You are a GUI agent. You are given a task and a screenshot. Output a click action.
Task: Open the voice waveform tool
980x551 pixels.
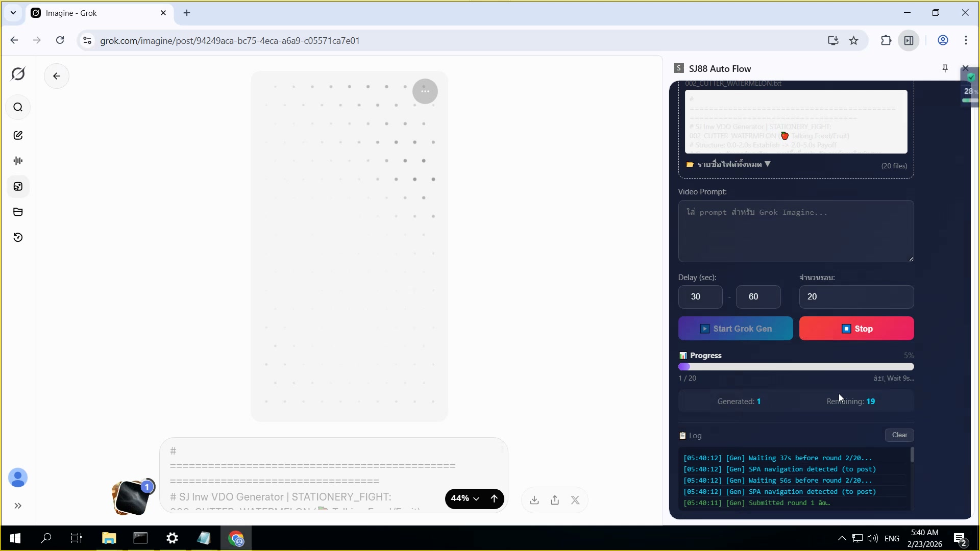pyautogui.click(x=18, y=161)
